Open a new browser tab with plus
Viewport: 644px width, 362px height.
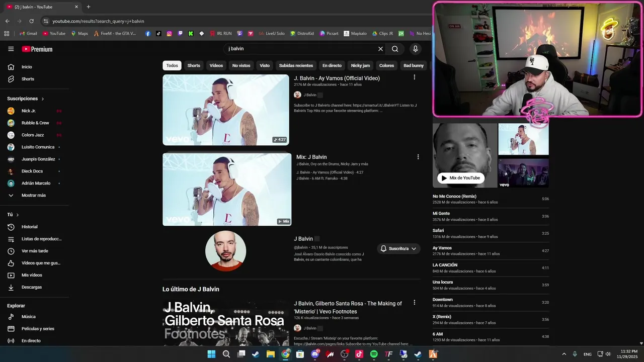pyautogui.click(x=89, y=7)
